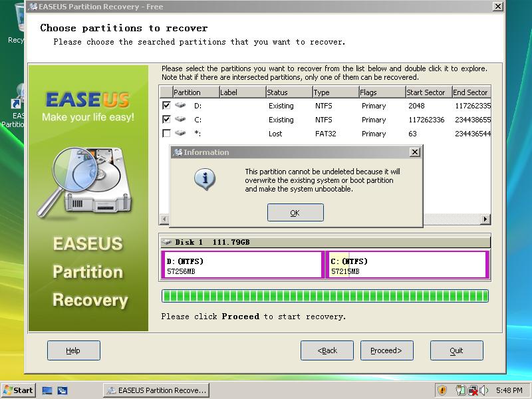The width and height of the screenshot is (532, 399).
Task: Select the EASEUS Partition Recovery taskbar entry
Action: [156, 390]
